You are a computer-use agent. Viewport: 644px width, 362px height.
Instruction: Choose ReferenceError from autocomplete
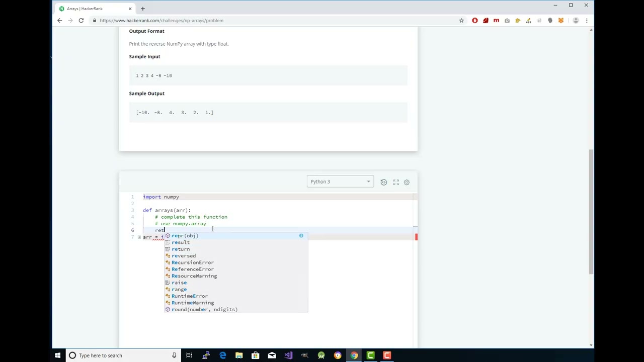(235, 269)
